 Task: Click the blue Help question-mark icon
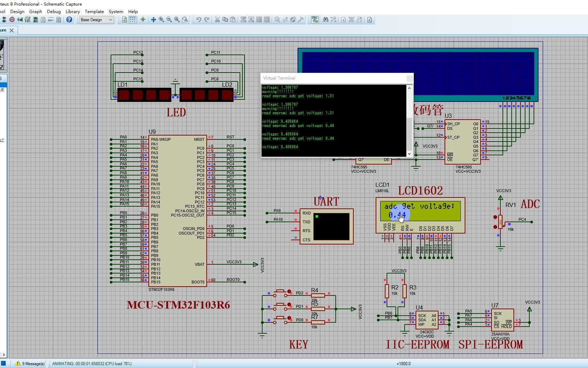click(x=69, y=20)
